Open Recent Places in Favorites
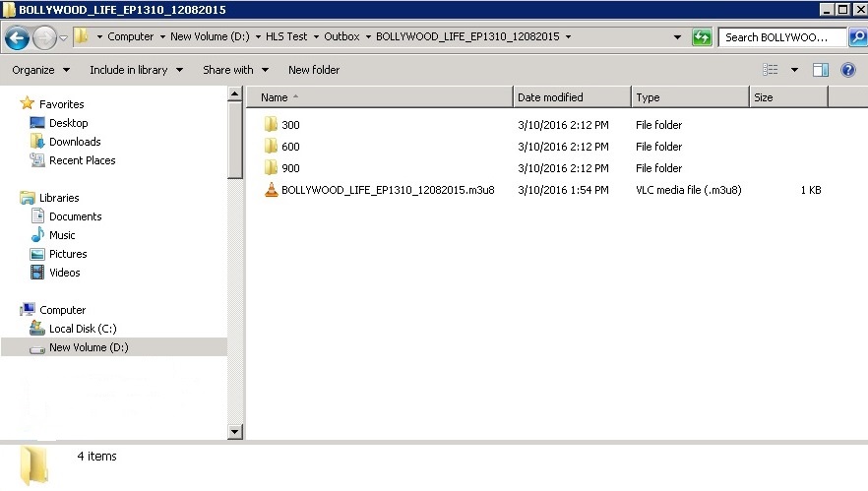The height and width of the screenshot is (491, 868). coord(82,160)
